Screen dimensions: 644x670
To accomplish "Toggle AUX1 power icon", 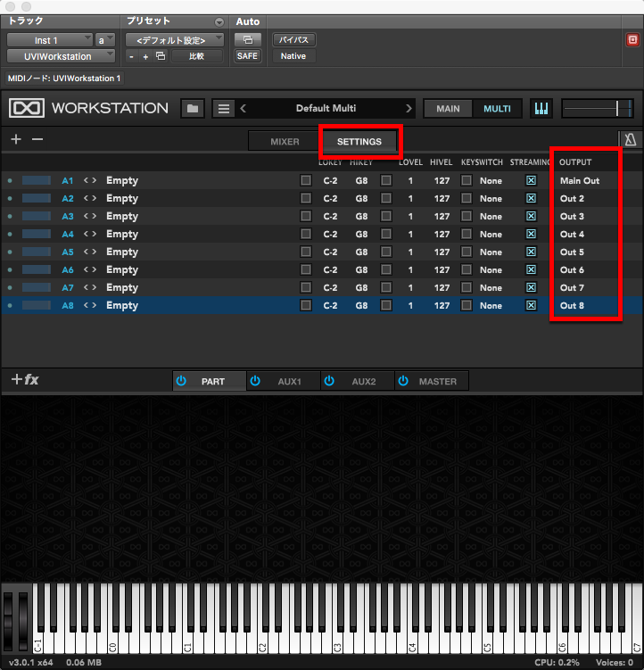I will click(255, 381).
